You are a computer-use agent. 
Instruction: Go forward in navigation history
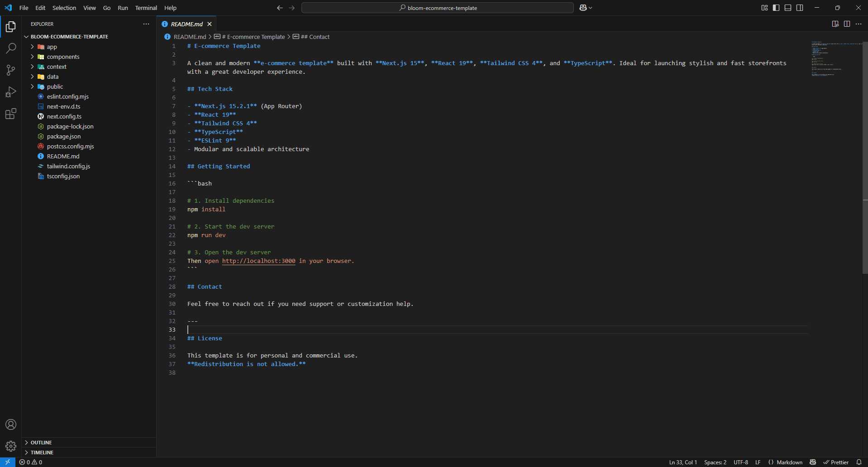tap(292, 8)
